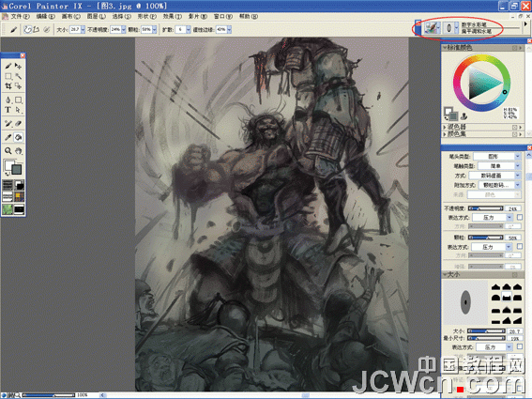Viewport: 532px width, 399px height.
Task: Choose the Grabber hand tool
Action: 19,151
